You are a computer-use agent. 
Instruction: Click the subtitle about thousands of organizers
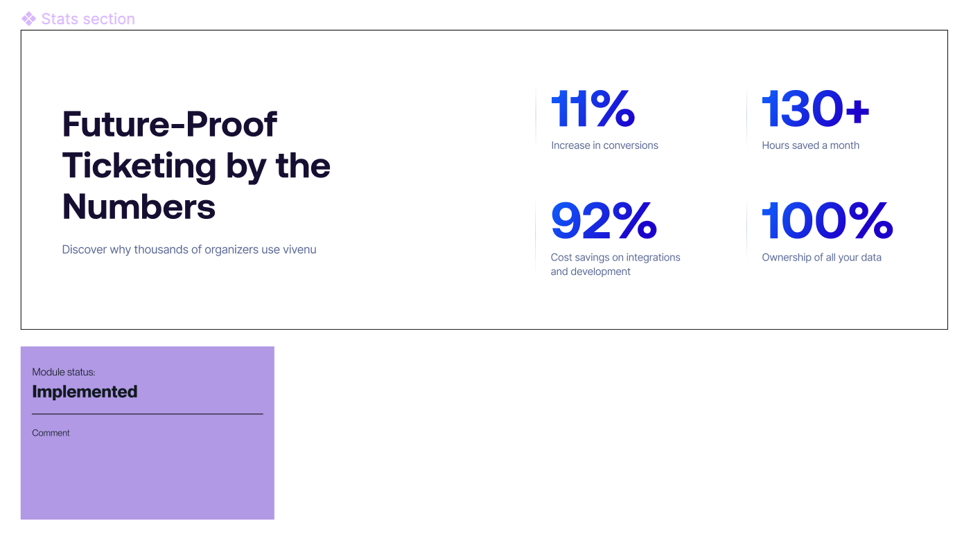tap(189, 249)
